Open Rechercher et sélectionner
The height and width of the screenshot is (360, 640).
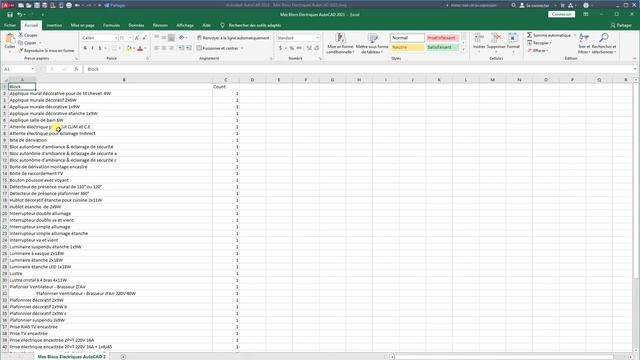[x=604, y=44]
